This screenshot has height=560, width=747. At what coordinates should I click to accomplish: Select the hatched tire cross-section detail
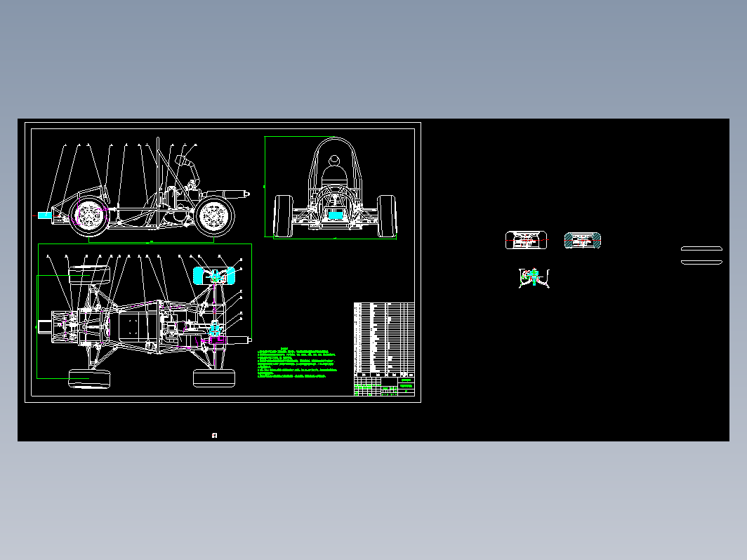coord(583,241)
